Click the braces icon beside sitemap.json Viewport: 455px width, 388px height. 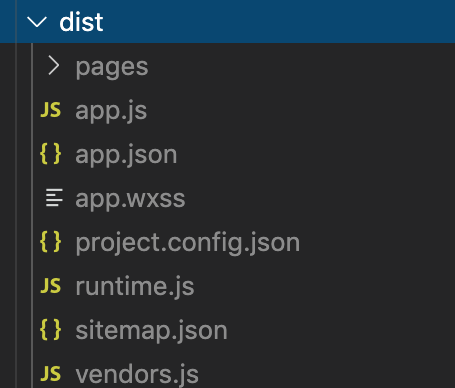51,330
